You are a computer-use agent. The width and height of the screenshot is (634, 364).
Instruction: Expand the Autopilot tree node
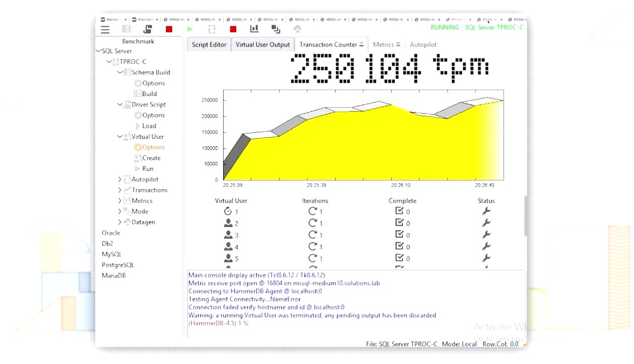pos(120,179)
